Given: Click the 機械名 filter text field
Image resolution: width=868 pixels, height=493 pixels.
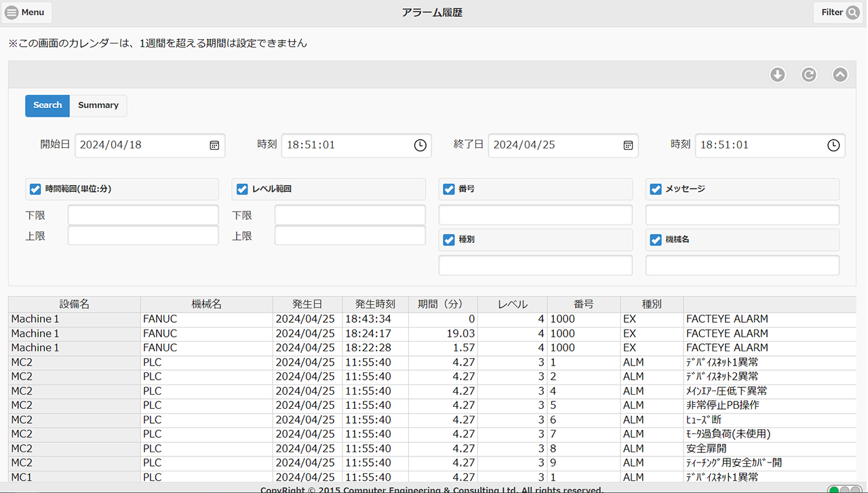Looking at the screenshot, I should [x=742, y=265].
